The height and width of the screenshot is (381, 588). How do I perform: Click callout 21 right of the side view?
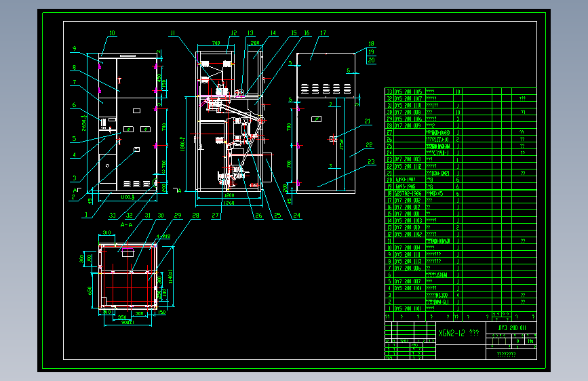click(x=368, y=121)
